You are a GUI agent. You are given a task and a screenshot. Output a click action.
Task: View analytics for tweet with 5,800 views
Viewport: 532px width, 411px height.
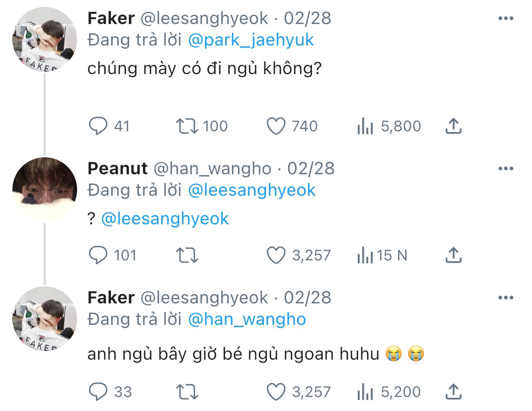pos(365,126)
